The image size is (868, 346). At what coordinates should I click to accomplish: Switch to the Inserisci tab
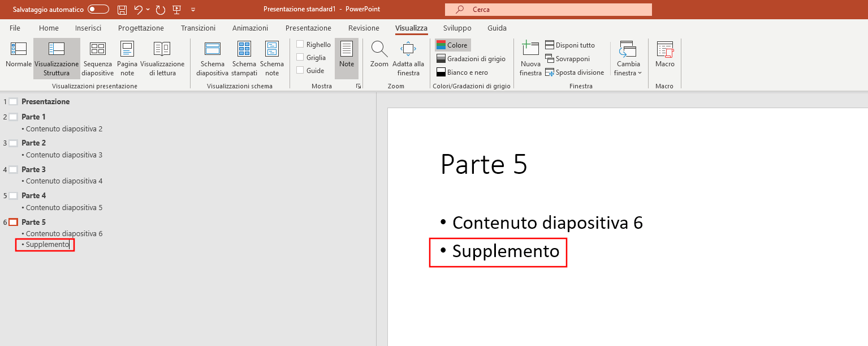point(88,28)
